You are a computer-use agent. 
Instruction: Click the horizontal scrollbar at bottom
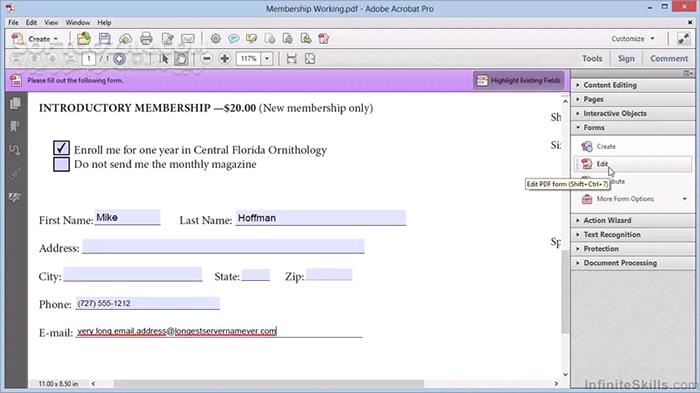pyautogui.click(x=268, y=384)
